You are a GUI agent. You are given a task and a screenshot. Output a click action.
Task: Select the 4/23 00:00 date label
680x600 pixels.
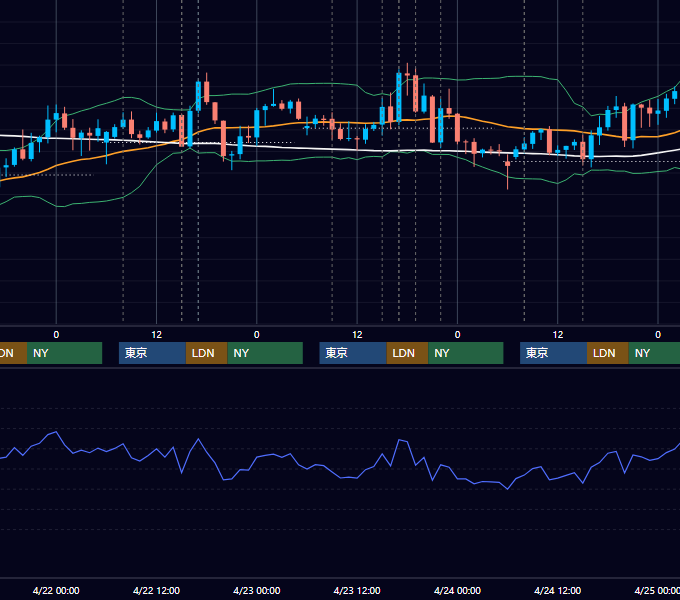(257, 590)
